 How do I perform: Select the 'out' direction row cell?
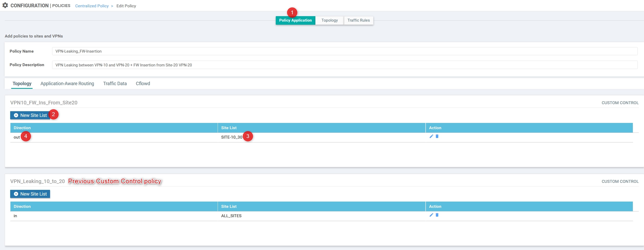(17, 137)
